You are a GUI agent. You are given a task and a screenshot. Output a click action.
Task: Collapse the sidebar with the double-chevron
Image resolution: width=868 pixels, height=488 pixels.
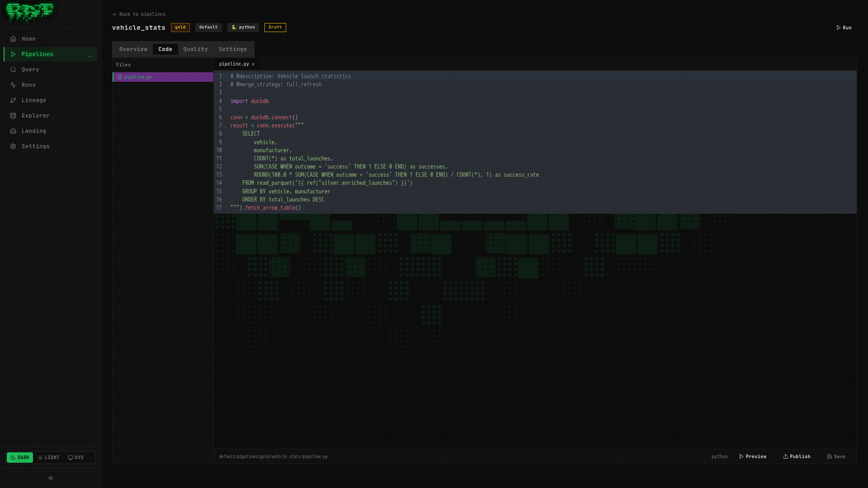[x=50, y=478]
